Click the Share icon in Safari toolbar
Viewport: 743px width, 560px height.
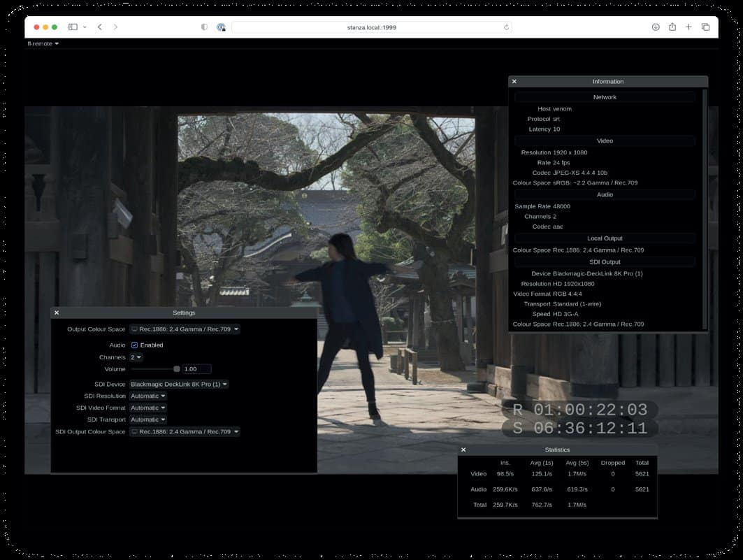672,27
